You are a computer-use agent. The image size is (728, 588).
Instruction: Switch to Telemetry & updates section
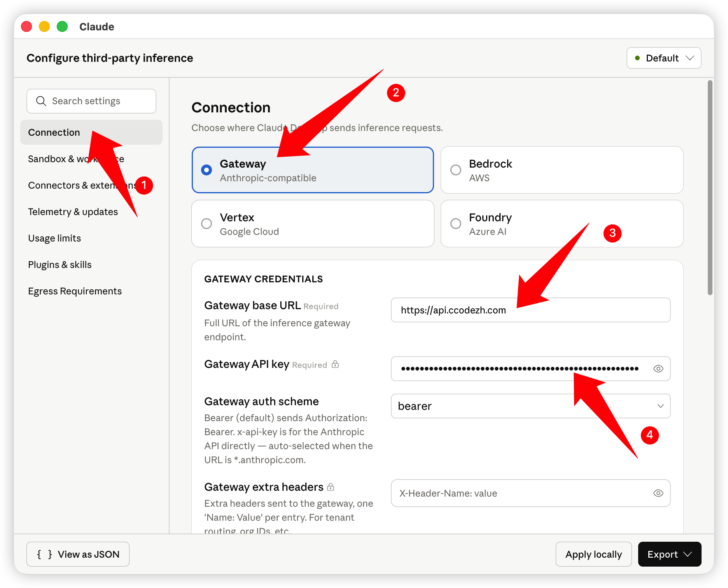point(91,212)
